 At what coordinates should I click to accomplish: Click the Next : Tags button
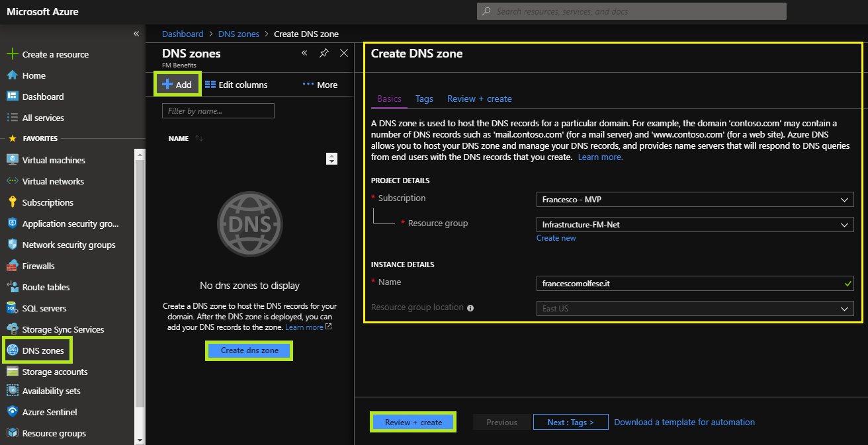coord(570,422)
